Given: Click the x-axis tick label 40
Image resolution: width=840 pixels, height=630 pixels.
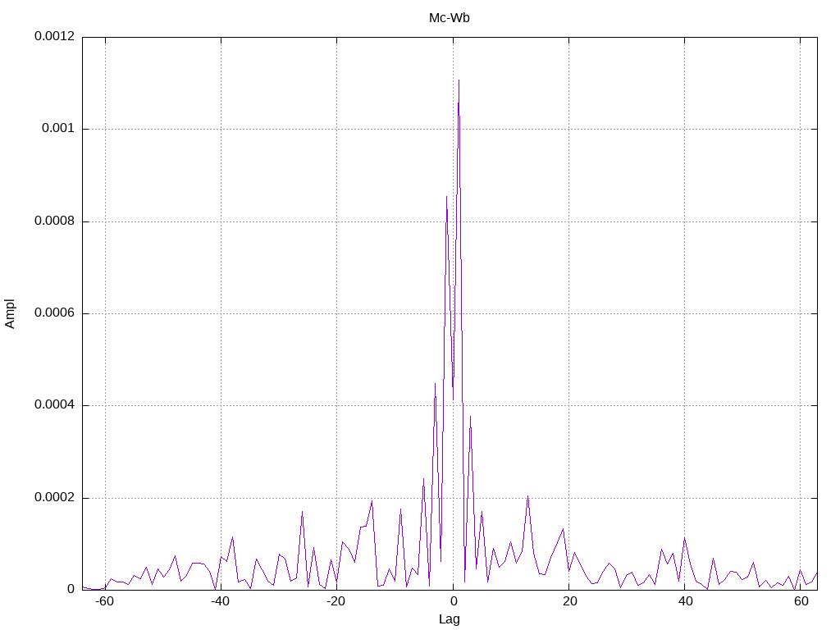Looking at the screenshot, I should point(685,601).
